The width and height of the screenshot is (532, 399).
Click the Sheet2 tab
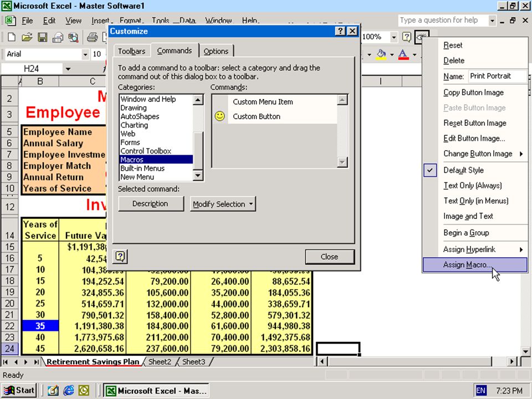pyautogui.click(x=160, y=362)
